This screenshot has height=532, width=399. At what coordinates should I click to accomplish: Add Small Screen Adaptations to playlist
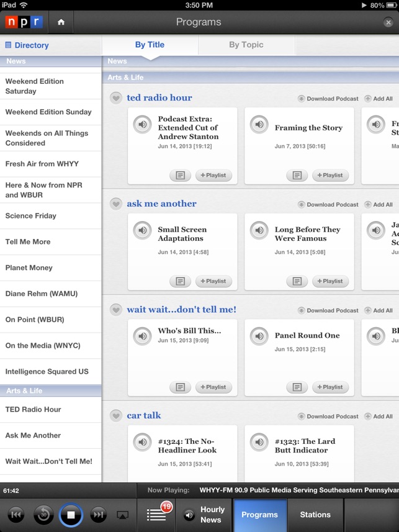point(213,281)
